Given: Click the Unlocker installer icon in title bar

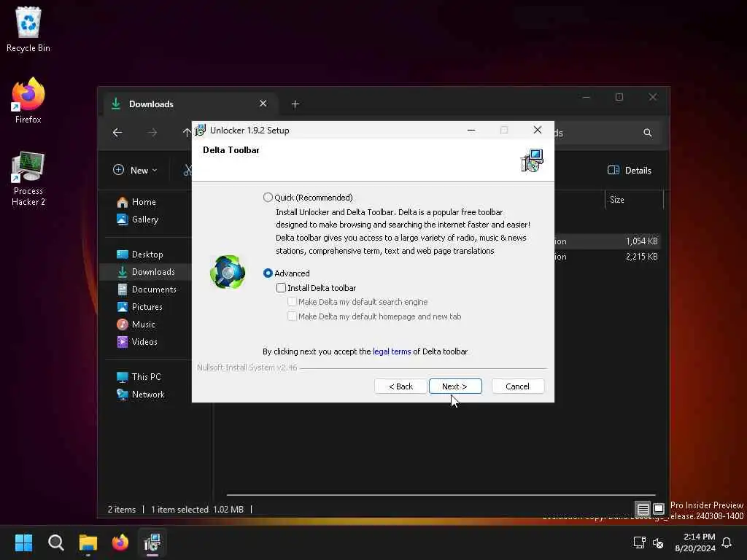Looking at the screenshot, I should [x=200, y=130].
